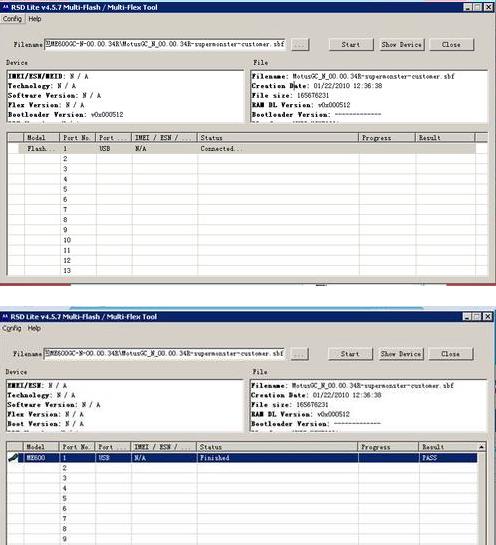Open Config menu in bottom window
Screen dimensions: 496x545
[12, 328]
